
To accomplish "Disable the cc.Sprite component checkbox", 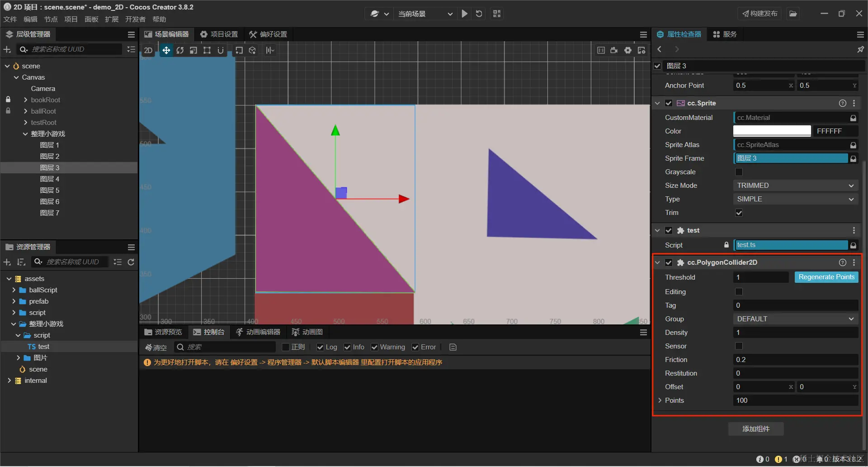I will 669,103.
